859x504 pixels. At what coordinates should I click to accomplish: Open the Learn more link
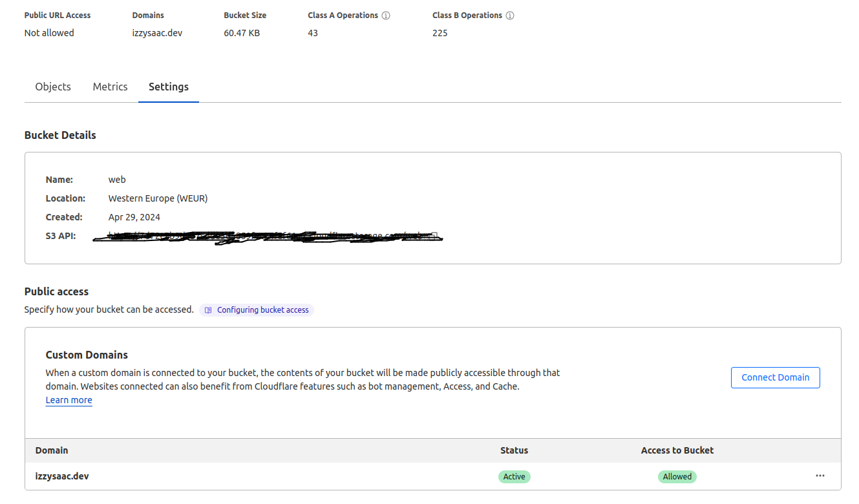click(69, 399)
